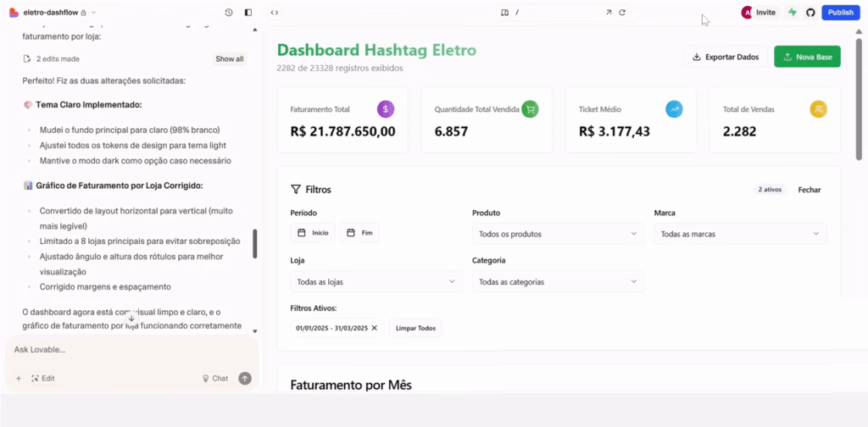868x427 pixels.
Task: Click the plus attach icon in chat box
Action: coord(19,379)
